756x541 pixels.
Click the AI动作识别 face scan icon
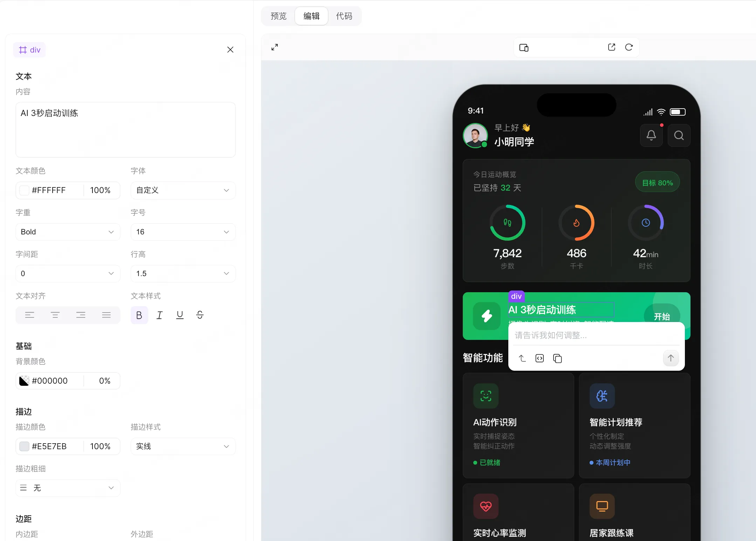tap(486, 396)
